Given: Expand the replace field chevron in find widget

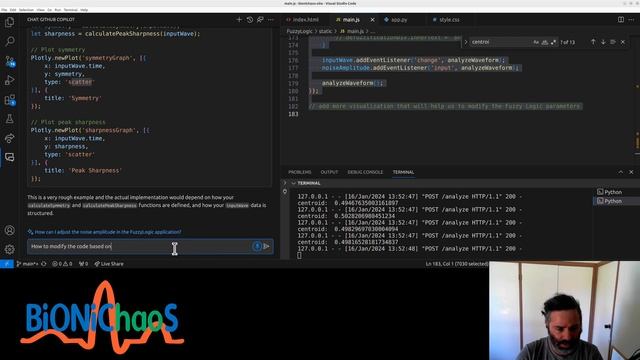Looking at the screenshot, I should coord(466,42).
